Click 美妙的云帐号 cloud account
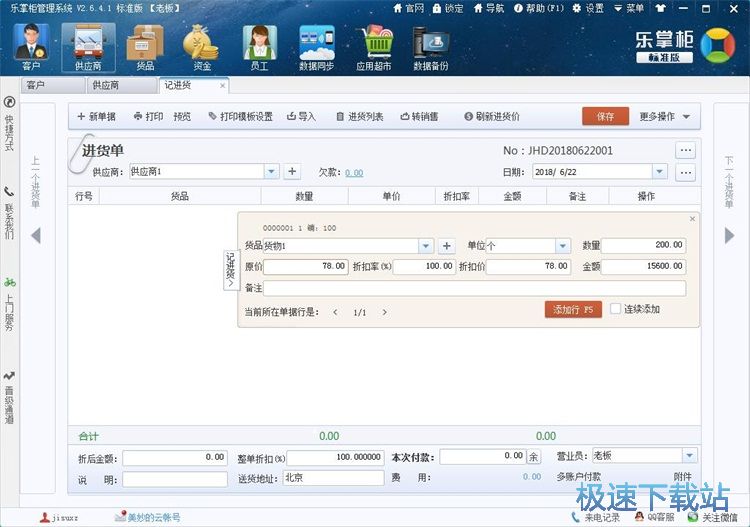Viewport: 750px width, 527px height. [148, 517]
